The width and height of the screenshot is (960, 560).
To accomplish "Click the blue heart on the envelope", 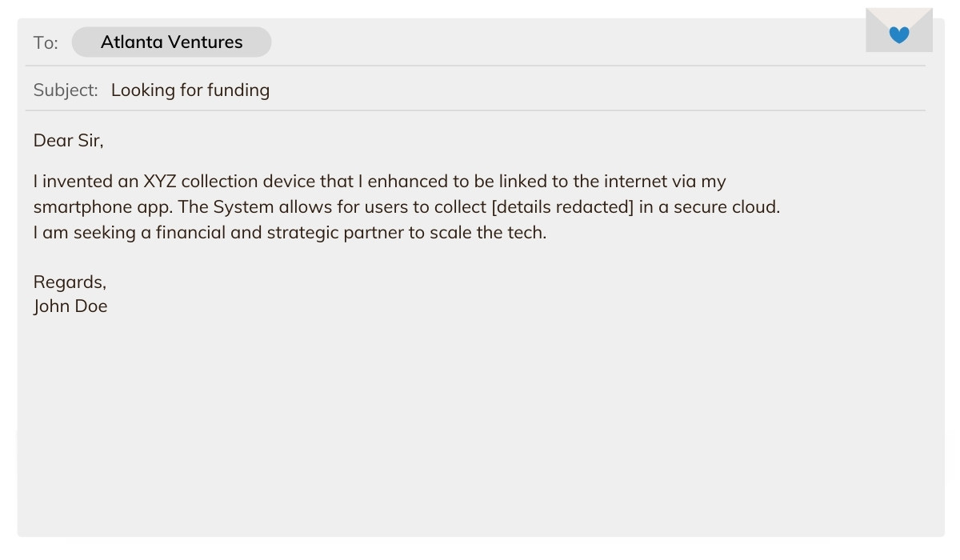I will click(x=899, y=34).
